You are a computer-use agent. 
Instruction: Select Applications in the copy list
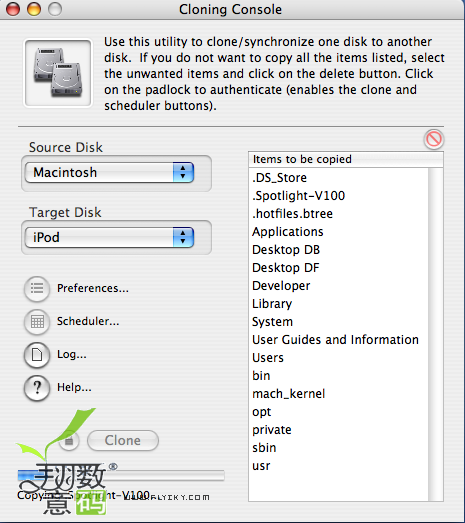click(288, 232)
